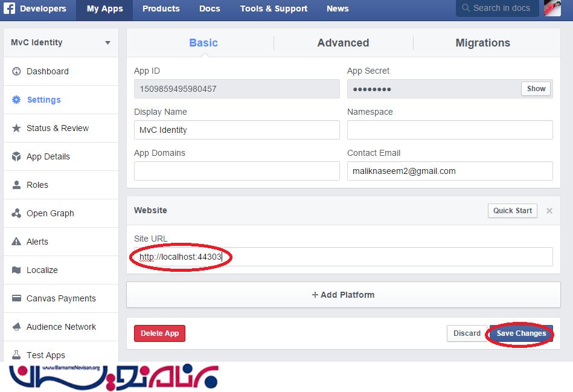Viewport: 573px width, 392px height.
Task: Open My Apps in top navigation
Action: coord(104,9)
